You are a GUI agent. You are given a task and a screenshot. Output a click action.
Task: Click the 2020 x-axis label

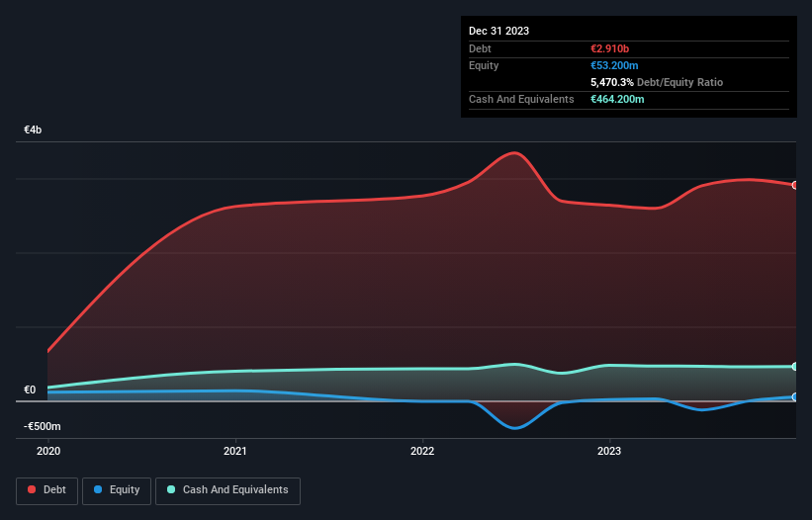tap(48, 451)
